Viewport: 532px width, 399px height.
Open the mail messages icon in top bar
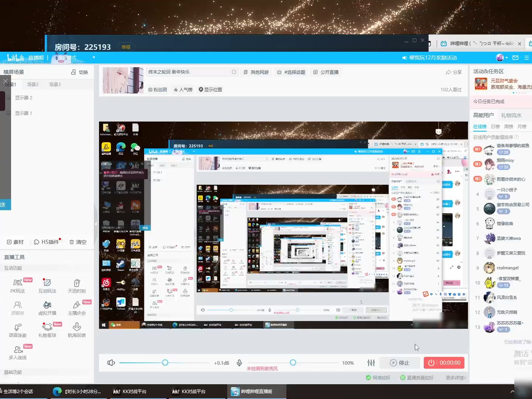(515, 58)
